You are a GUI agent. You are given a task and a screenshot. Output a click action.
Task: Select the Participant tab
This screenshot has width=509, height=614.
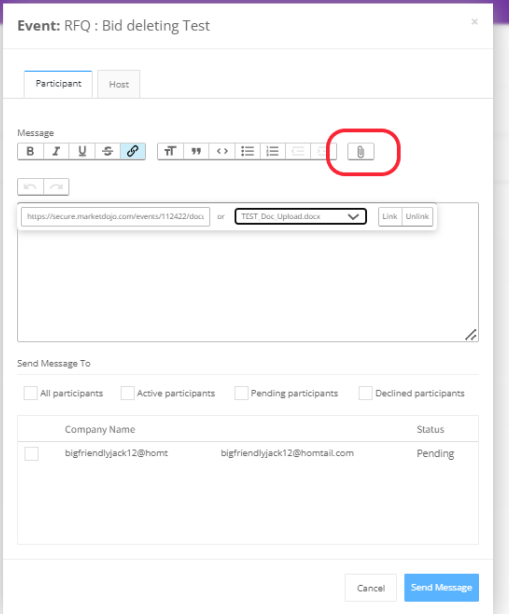(58, 84)
